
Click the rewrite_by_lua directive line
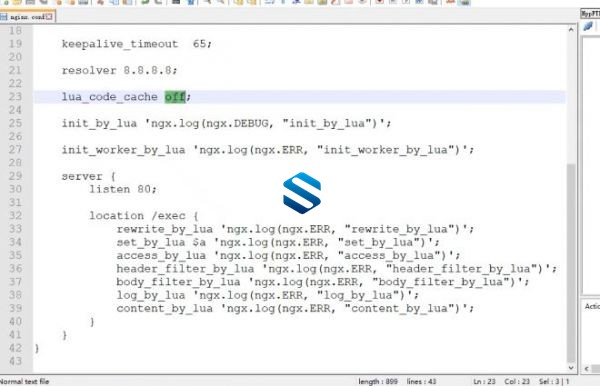coord(295,229)
